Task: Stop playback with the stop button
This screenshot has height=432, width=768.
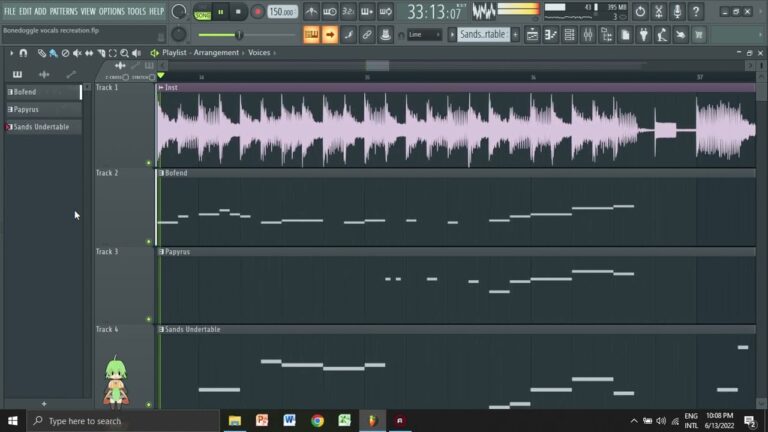Action: (238, 12)
